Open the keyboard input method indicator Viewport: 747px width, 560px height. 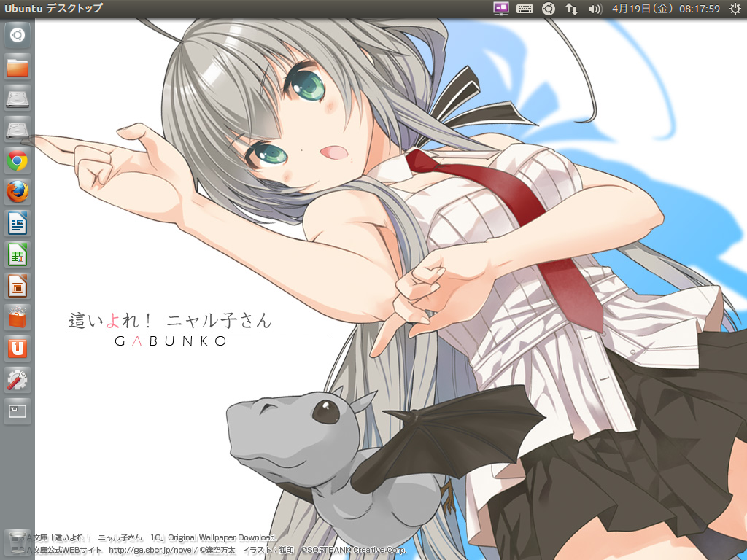click(x=525, y=9)
